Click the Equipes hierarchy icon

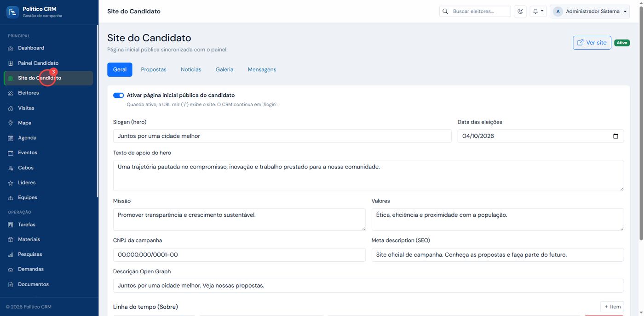11,198
